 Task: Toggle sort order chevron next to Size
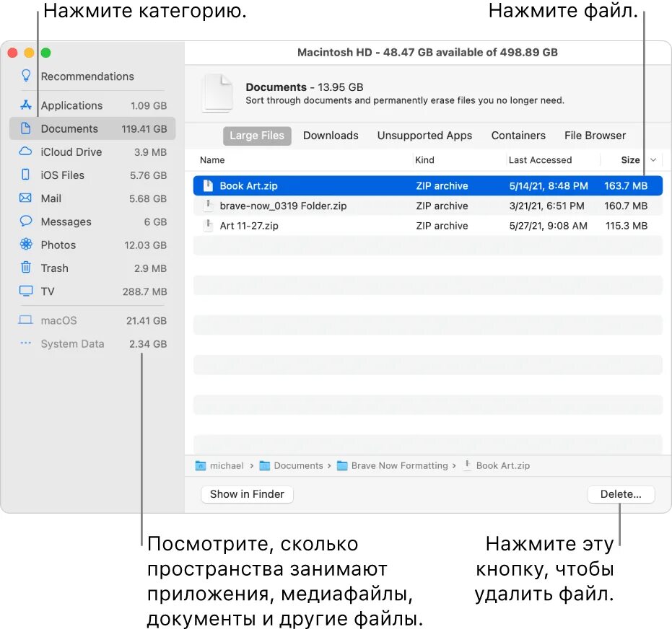coord(653,159)
